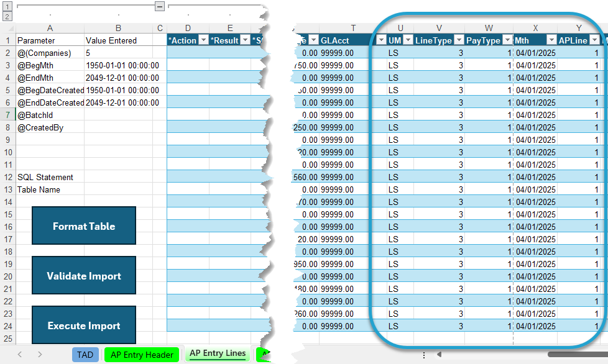The image size is (608, 364).
Task: Click the Format Table button
Action: (x=84, y=225)
